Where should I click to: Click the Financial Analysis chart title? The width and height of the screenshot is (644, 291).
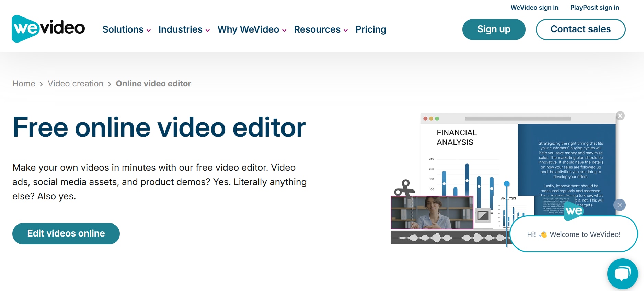[x=457, y=137]
